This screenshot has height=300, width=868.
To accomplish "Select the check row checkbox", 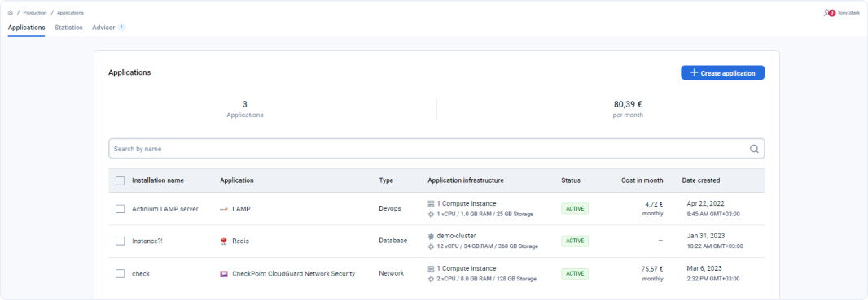I will [121, 273].
